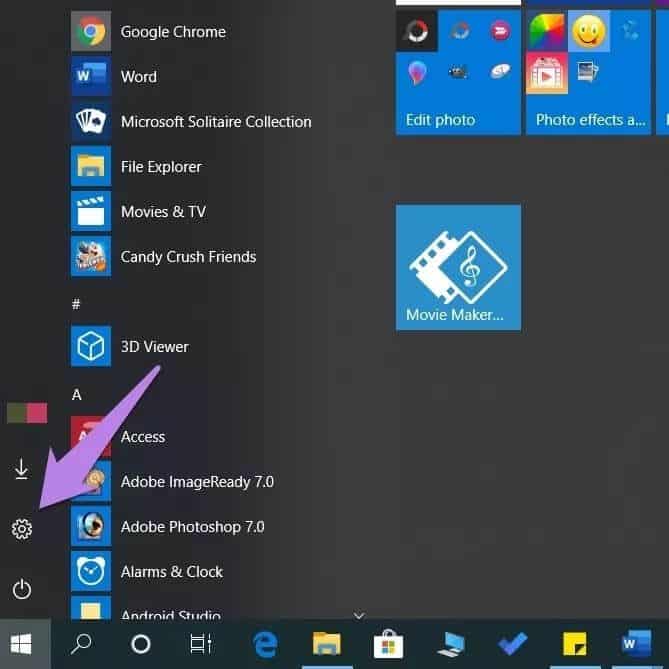Open the Photo effects tile folder
This screenshot has height=669, width=669.
tap(588, 72)
